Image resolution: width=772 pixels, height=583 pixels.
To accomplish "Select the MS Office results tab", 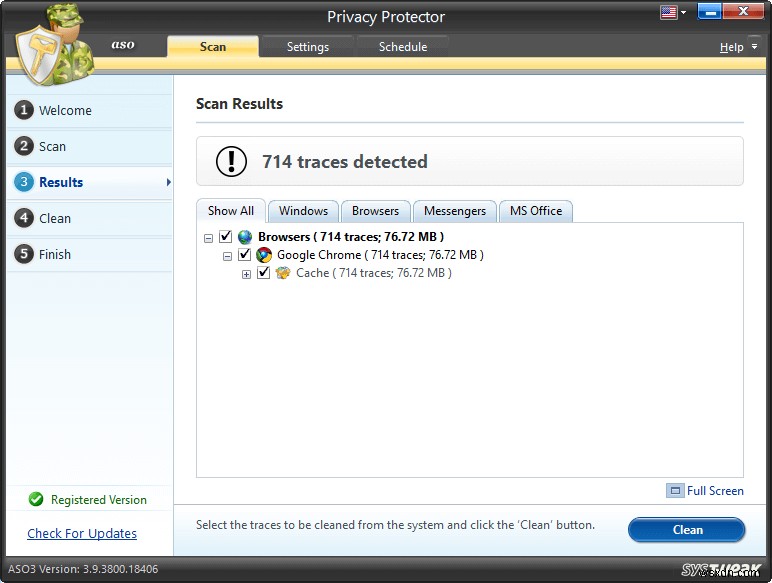I will tap(536, 211).
